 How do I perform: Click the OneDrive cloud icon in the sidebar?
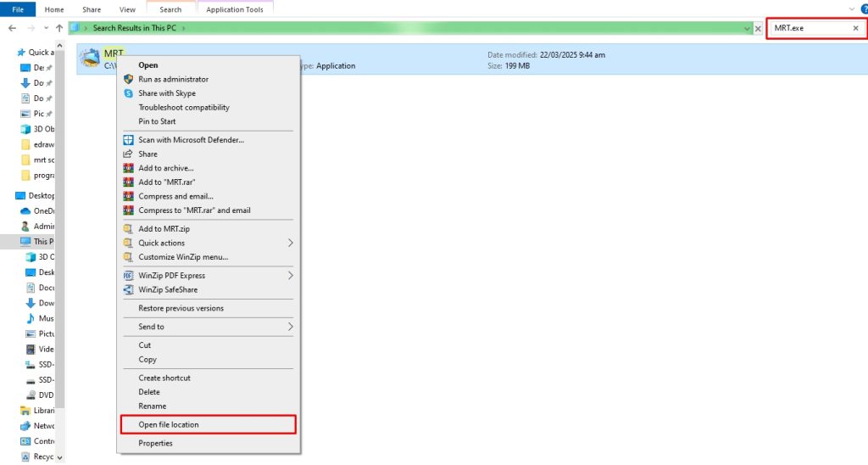point(25,210)
